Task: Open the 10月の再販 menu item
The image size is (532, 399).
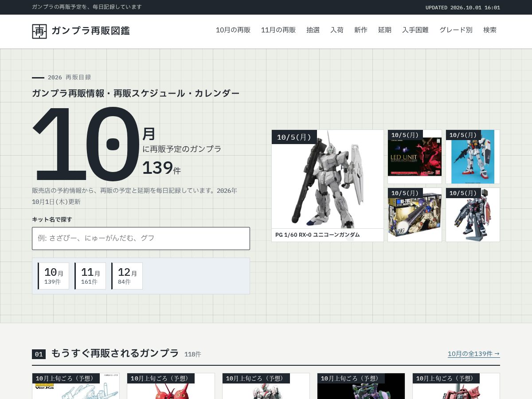Action: [233, 30]
